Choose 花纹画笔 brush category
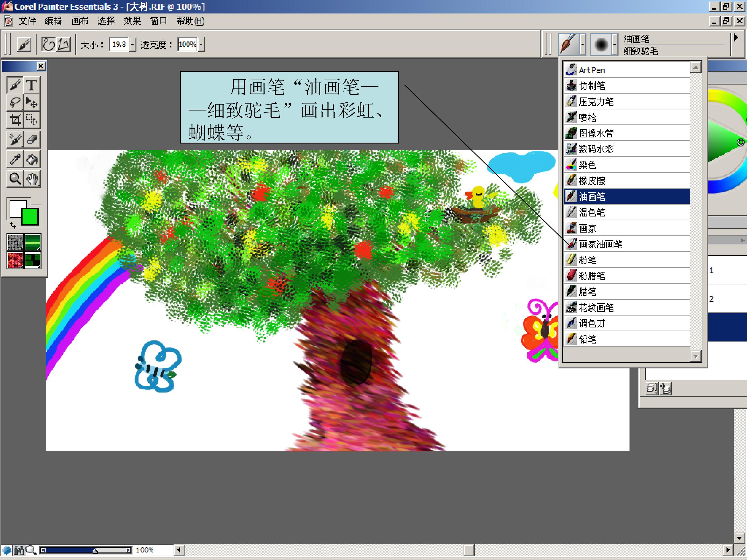The height and width of the screenshot is (560, 747). [627, 307]
